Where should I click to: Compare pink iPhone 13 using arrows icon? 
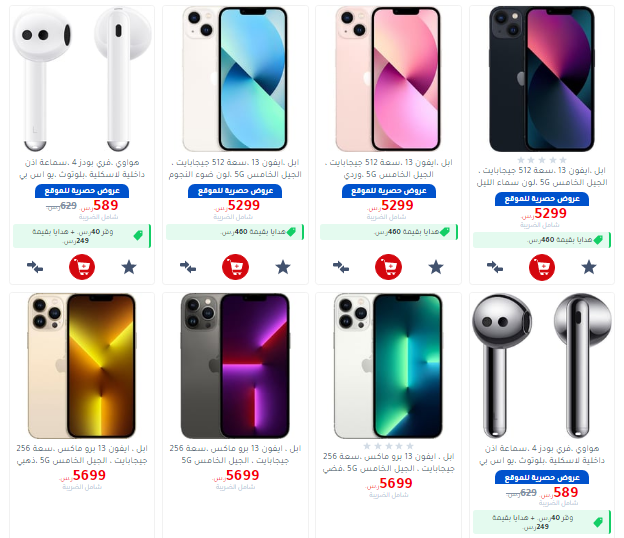(341, 267)
